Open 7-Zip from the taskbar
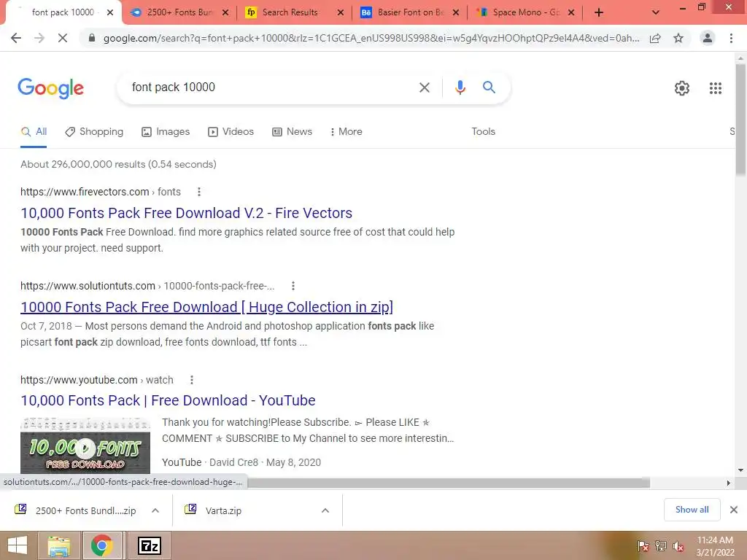Viewport: 747px width, 560px height. (x=149, y=545)
